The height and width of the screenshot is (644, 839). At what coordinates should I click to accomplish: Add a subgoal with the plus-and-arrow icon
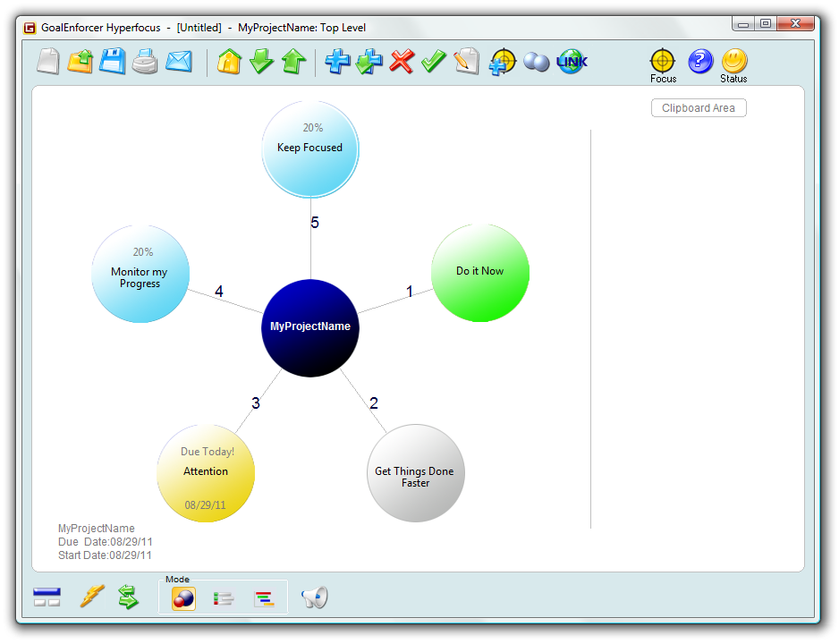(369, 62)
